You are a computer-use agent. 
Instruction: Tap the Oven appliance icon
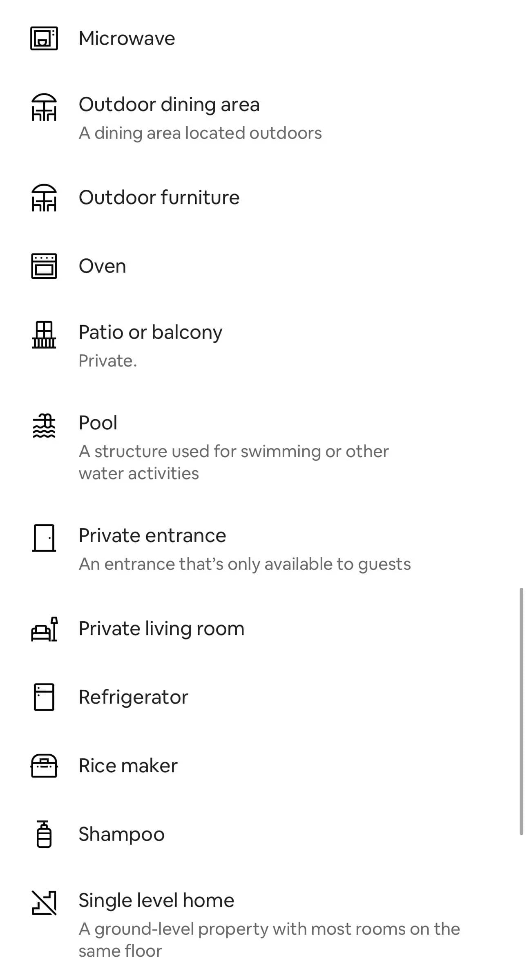pyautogui.click(x=44, y=266)
